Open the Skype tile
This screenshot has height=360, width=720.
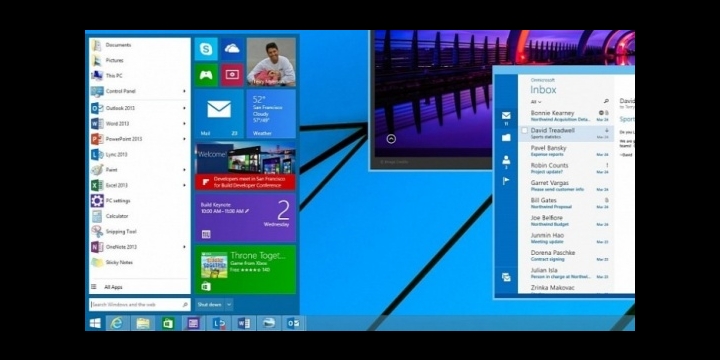(206, 49)
